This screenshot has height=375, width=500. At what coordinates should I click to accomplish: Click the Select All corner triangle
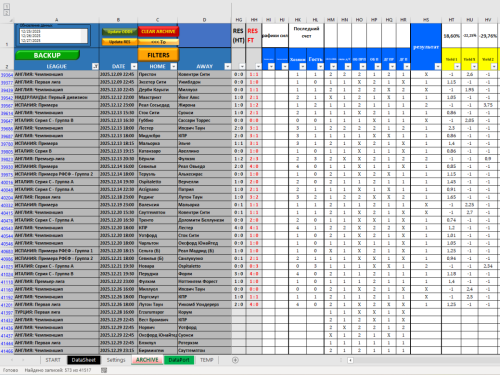point(11,20)
